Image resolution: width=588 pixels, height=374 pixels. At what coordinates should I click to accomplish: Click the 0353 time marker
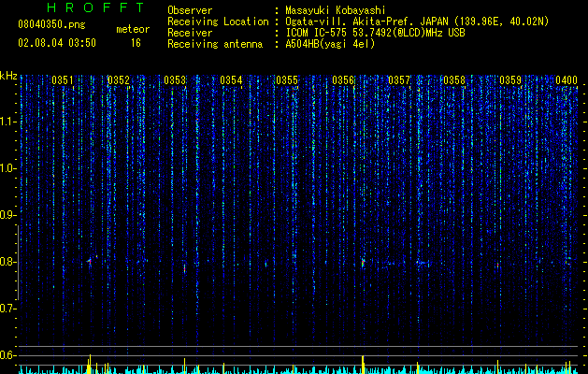coord(175,80)
